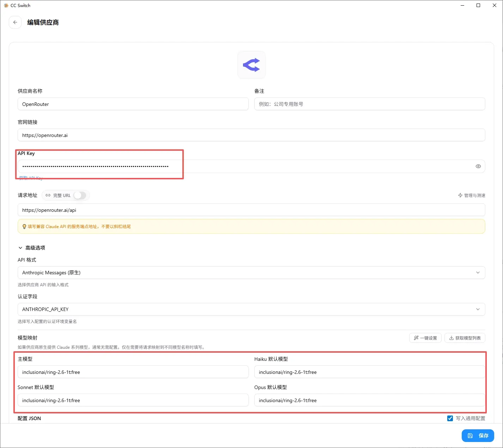
Task: Click the CC Switch app icon in title bar
Action: 6,5
